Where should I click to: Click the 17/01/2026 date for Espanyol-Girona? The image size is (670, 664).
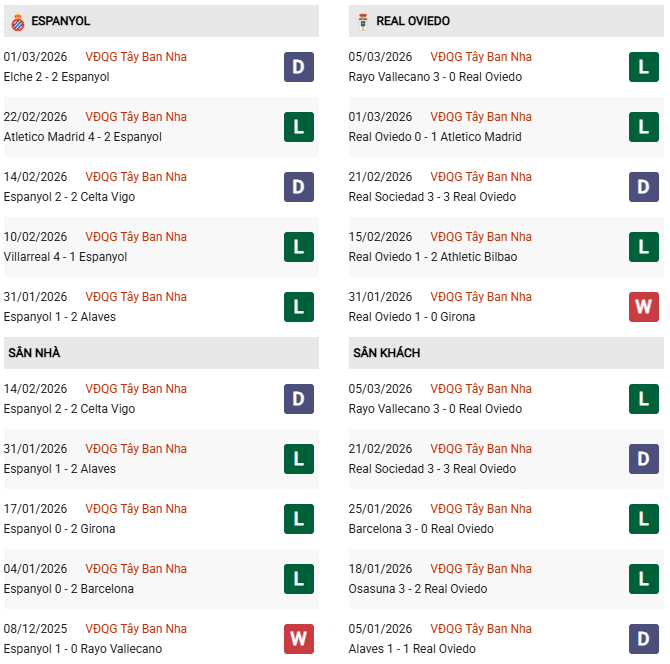coord(35,509)
